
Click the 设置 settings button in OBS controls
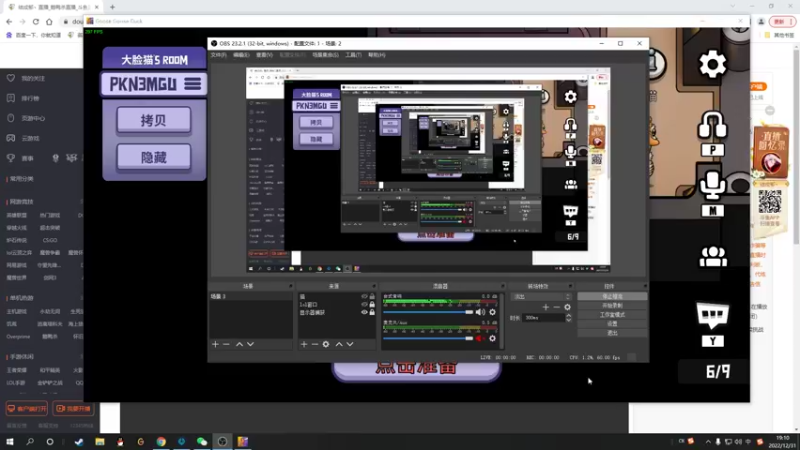[612, 324]
